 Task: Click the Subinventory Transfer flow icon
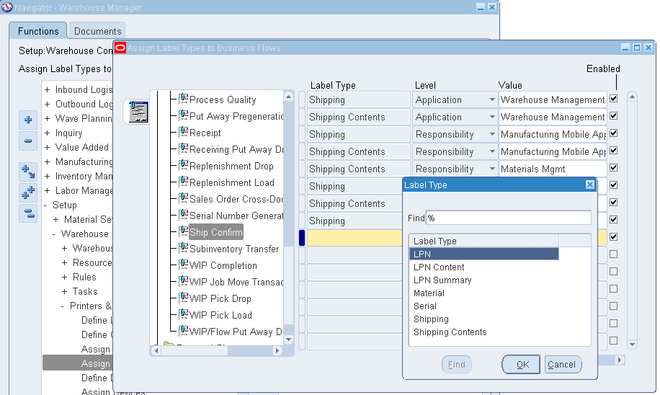point(183,248)
